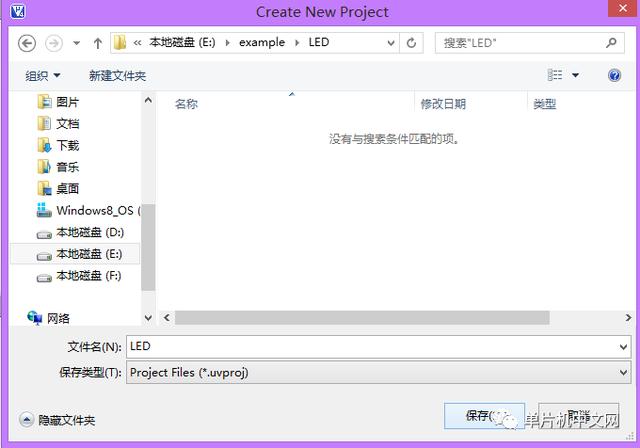The image size is (640, 448).
Task: Go up one folder level
Action: [x=98, y=43]
